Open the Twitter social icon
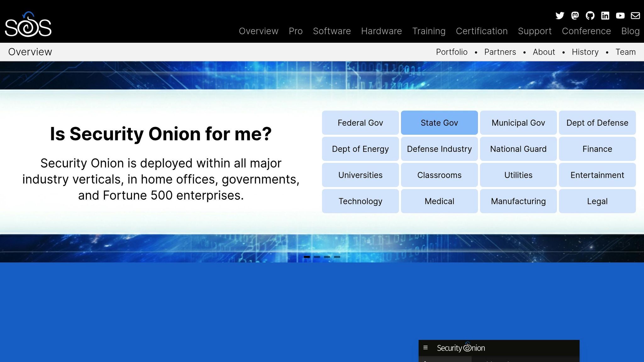This screenshot has width=644, height=362. tap(560, 16)
